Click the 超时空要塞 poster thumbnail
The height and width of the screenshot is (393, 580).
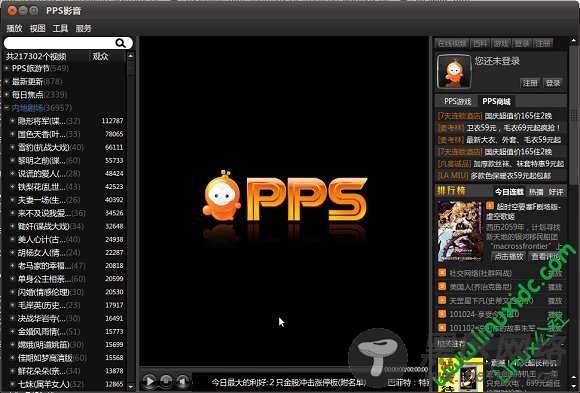tap(460, 231)
